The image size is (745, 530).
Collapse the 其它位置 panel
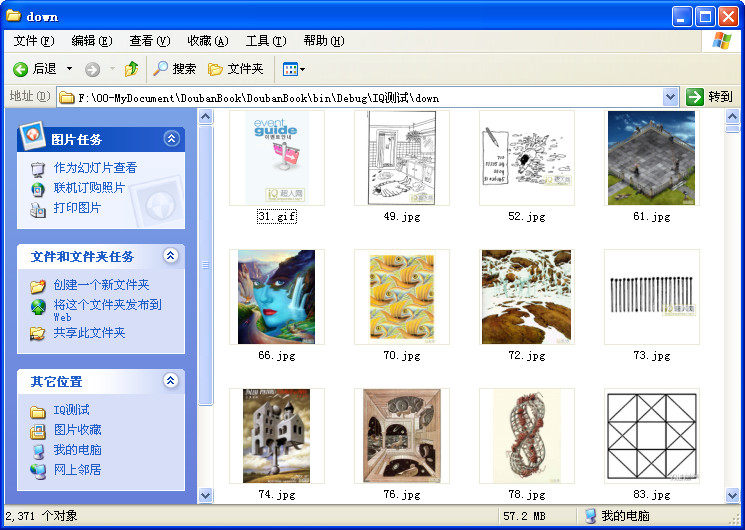pyautogui.click(x=171, y=380)
